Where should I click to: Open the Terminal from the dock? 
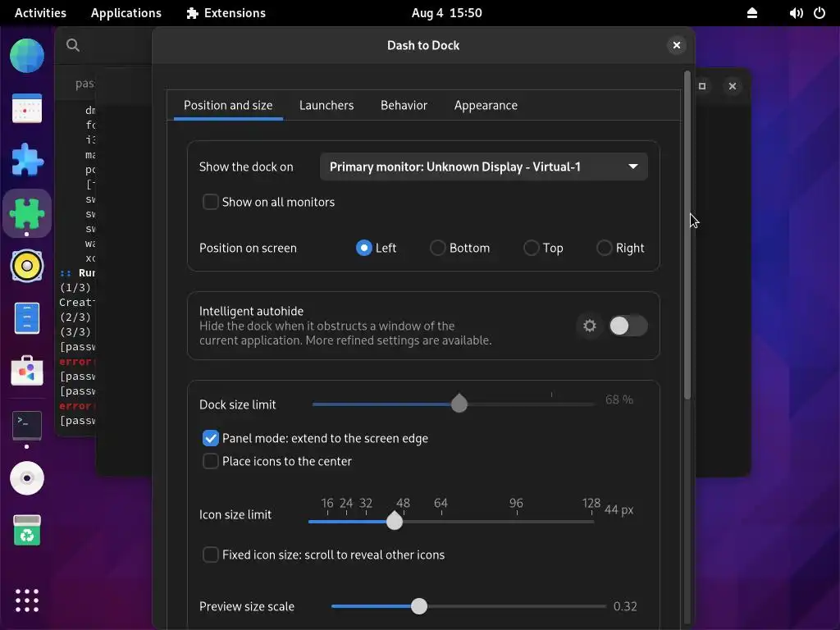pyautogui.click(x=27, y=425)
